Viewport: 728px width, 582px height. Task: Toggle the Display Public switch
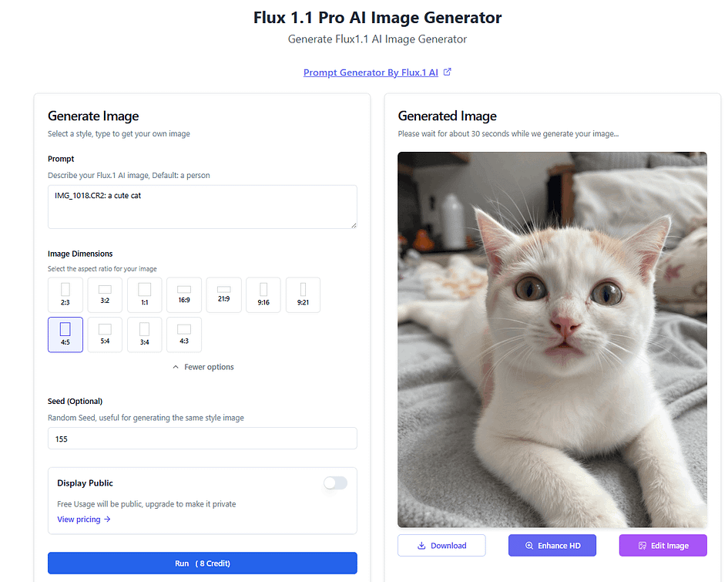click(x=336, y=483)
